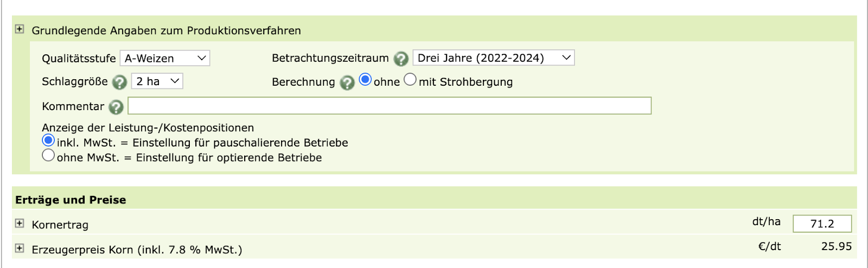Click the Kornertrag value field 71.2
Viewport: 868px width, 268px height.
click(822, 224)
